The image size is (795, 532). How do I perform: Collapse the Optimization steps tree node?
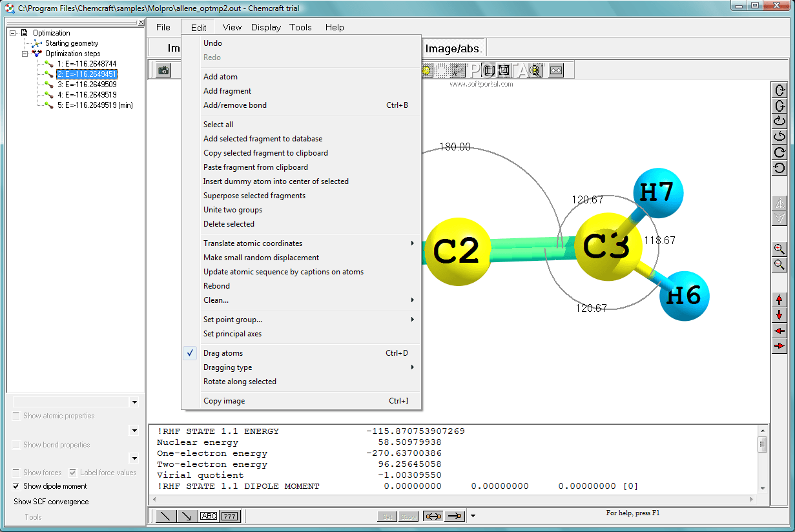click(25, 54)
